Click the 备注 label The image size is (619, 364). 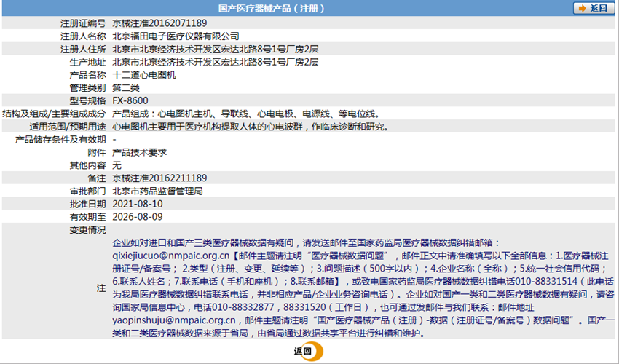click(x=97, y=178)
